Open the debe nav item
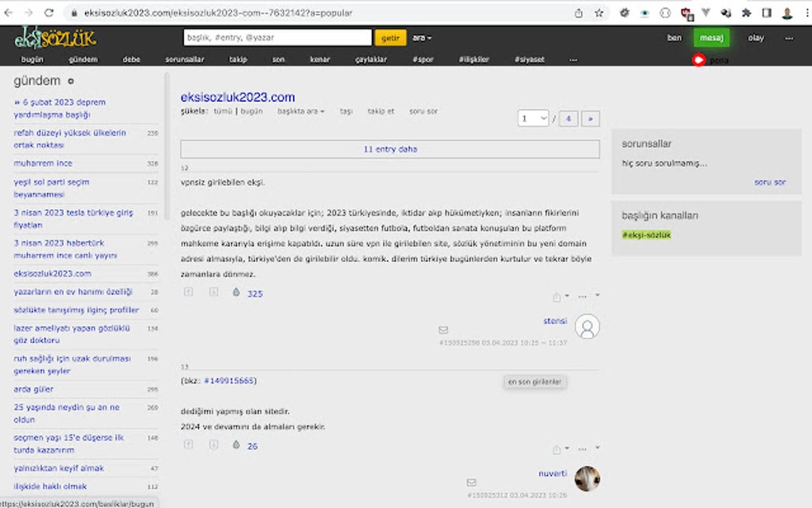 pos(131,60)
